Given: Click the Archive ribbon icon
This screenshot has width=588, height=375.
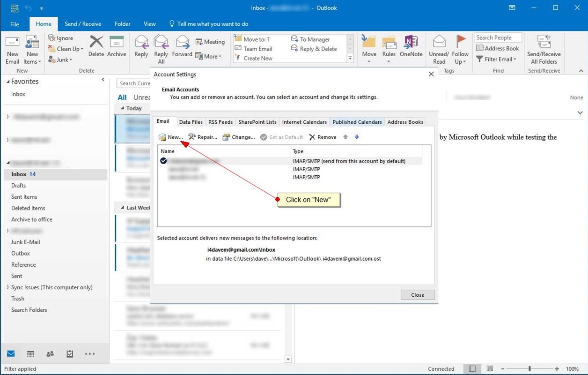Looking at the screenshot, I should 117,46.
